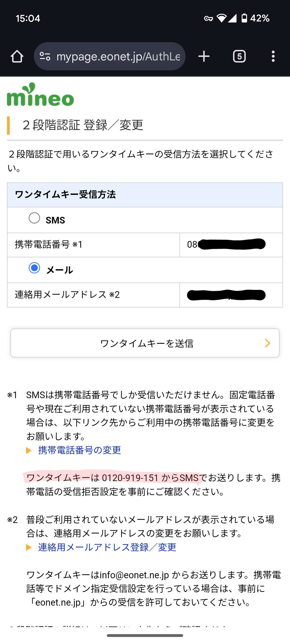
Task: Tap the VPN key status icon
Action: pyautogui.click(x=208, y=19)
